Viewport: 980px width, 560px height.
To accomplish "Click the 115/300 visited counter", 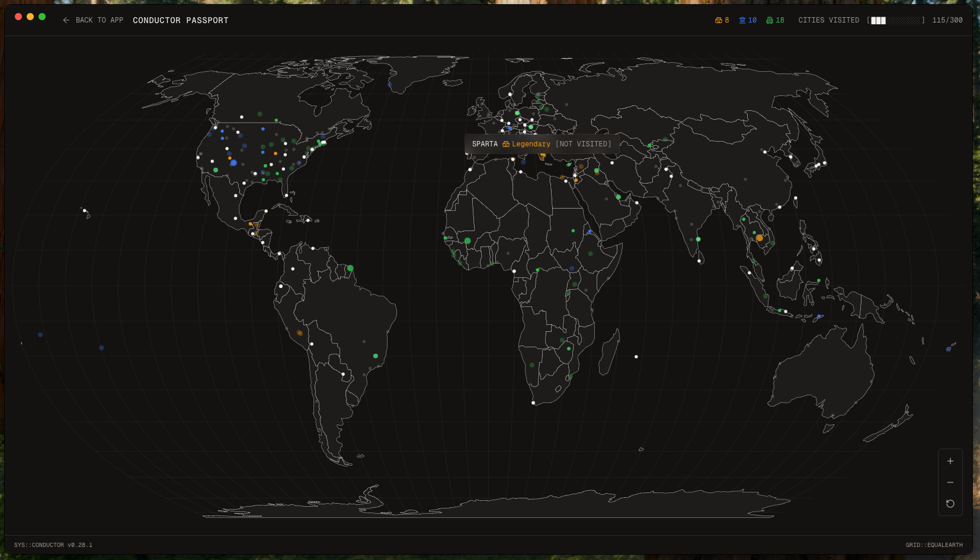I will click(x=947, y=20).
